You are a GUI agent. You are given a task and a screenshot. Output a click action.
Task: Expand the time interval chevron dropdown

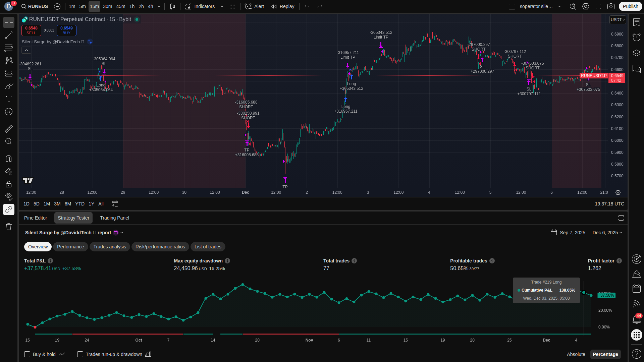click(159, 6)
